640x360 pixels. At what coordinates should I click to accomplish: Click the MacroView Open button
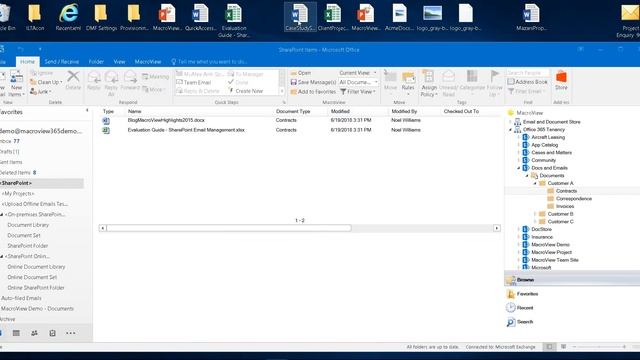(301, 73)
